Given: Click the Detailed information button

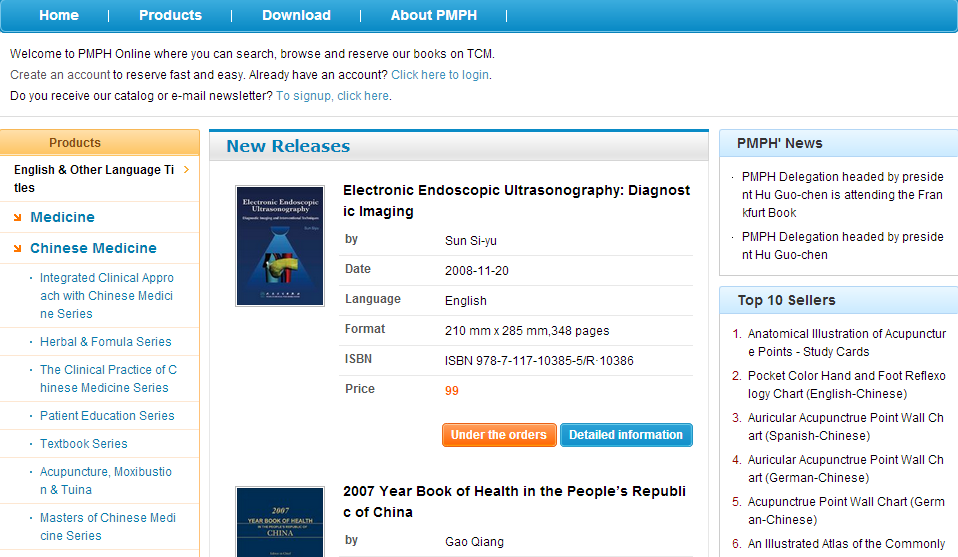Looking at the screenshot, I should pyautogui.click(x=626, y=435).
